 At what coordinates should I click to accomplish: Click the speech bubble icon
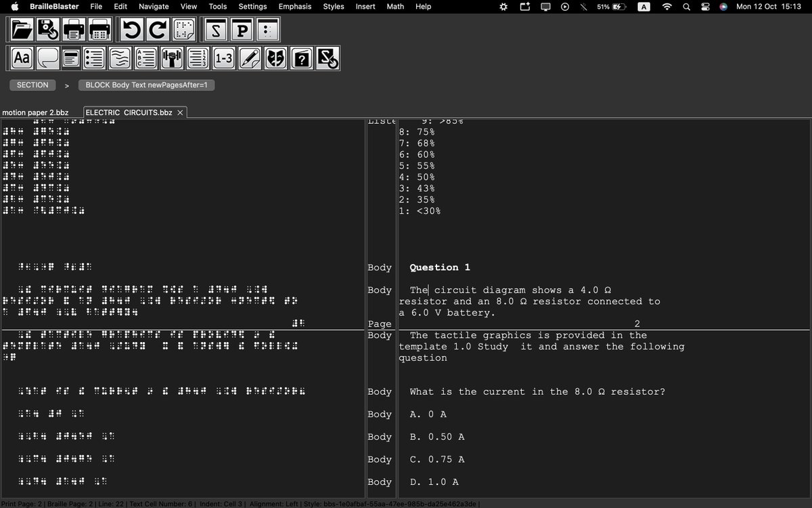[x=47, y=58]
